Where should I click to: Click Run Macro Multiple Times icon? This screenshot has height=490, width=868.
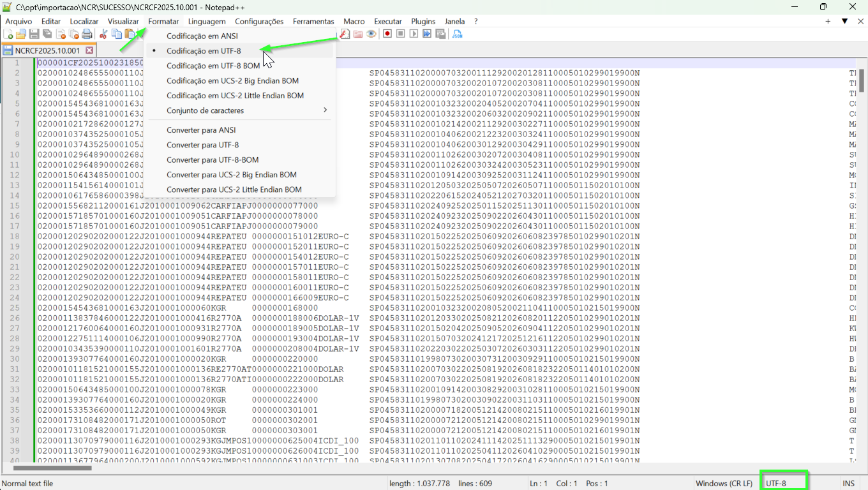click(x=427, y=34)
